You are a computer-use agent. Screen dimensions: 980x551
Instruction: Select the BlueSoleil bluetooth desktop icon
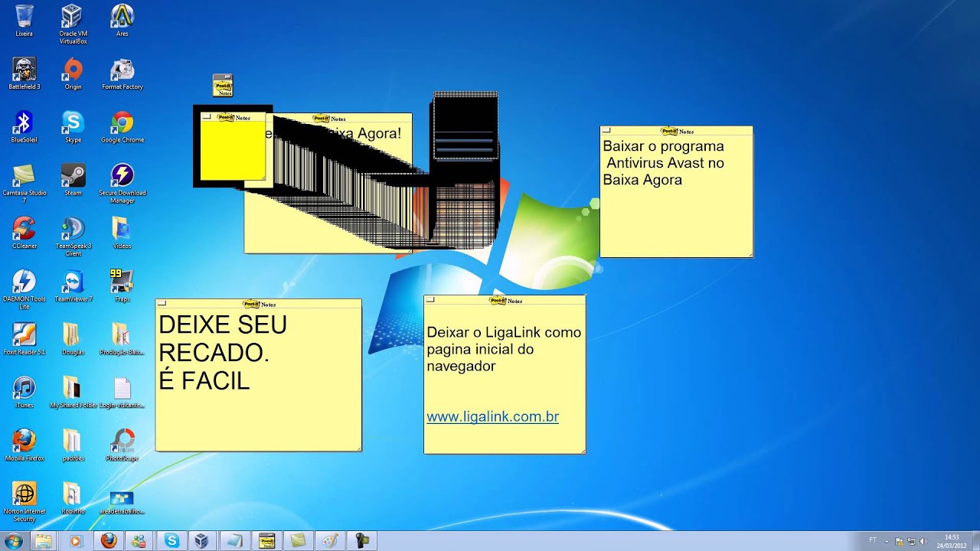pos(24,126)
